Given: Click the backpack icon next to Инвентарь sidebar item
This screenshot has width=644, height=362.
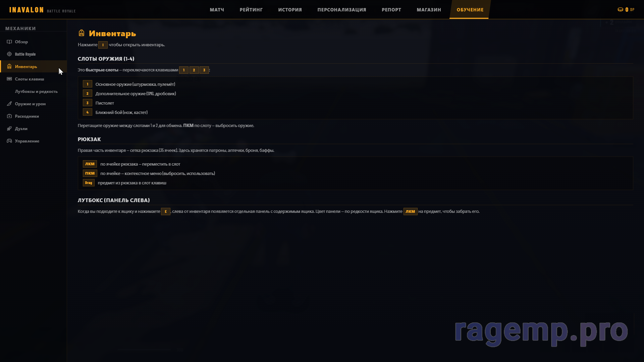Looking at the screenshot, I should pyautogui.click(x=9, y=67).
